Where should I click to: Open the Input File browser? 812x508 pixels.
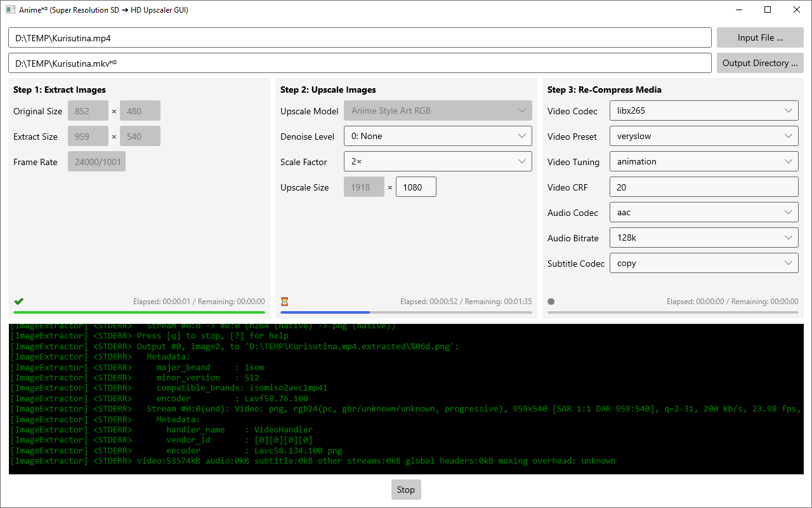(x=760, y=37)
